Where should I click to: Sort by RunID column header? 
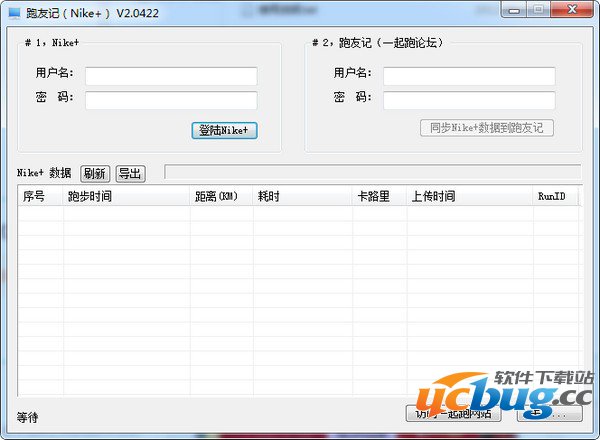[556, 196]
